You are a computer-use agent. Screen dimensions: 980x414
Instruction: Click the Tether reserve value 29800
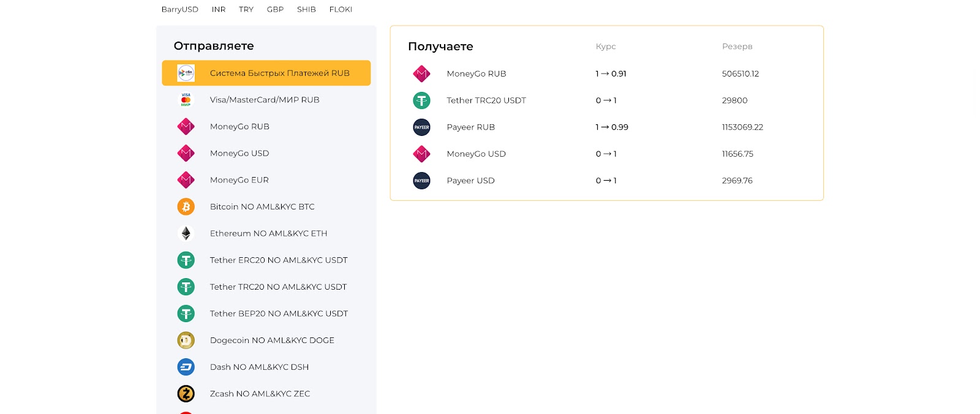pyautogui.click(x=734, y=100)
